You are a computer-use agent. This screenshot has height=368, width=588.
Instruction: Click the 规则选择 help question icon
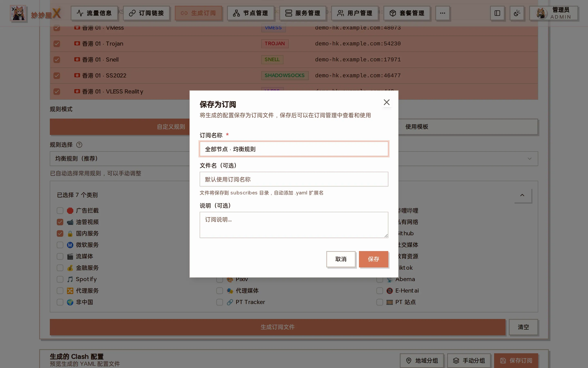(79, 145)
